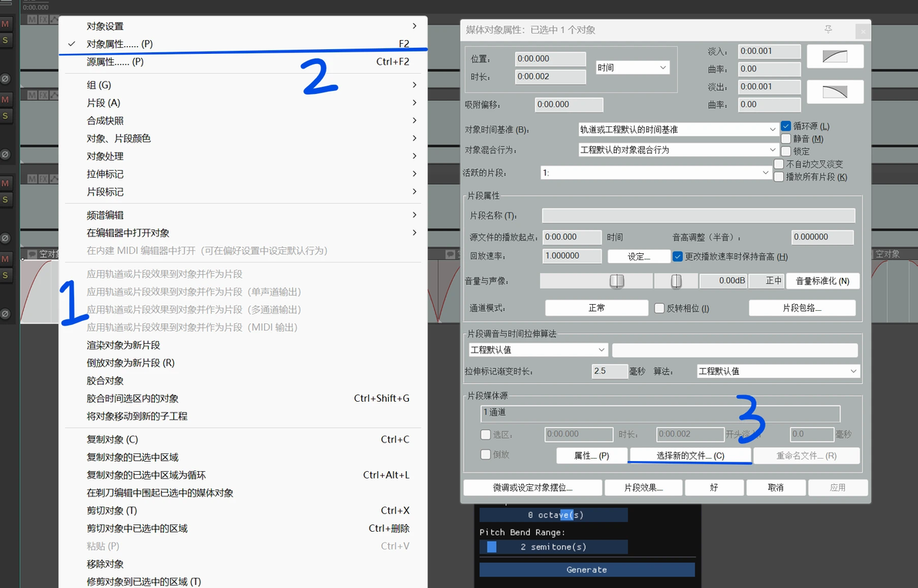Check the 静音 (M) option
Viewport: 918px width, 588px height.
click(x=786, y=139)
